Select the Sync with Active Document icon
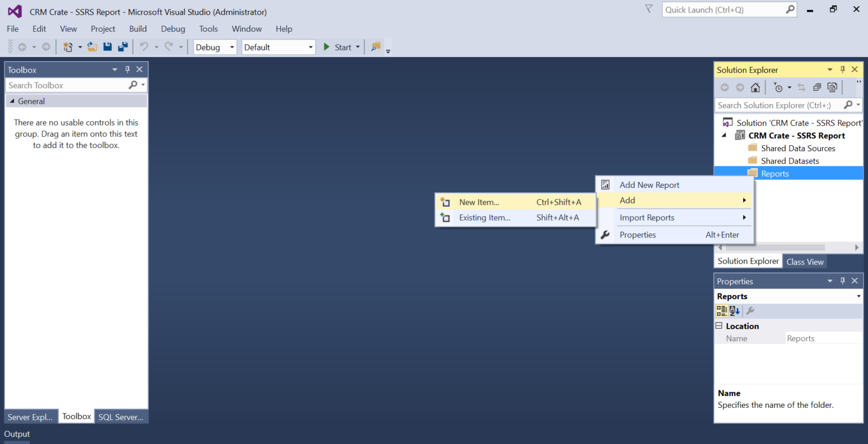The width and height of the screenshot is (868, 444). 801,87
